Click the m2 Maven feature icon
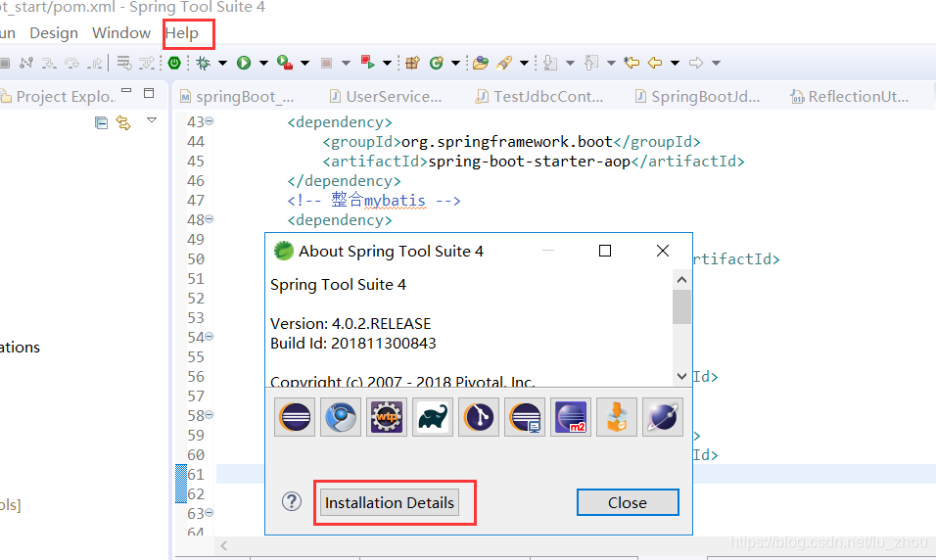Screen dimensions: 936x560 (x=571, y=417)
